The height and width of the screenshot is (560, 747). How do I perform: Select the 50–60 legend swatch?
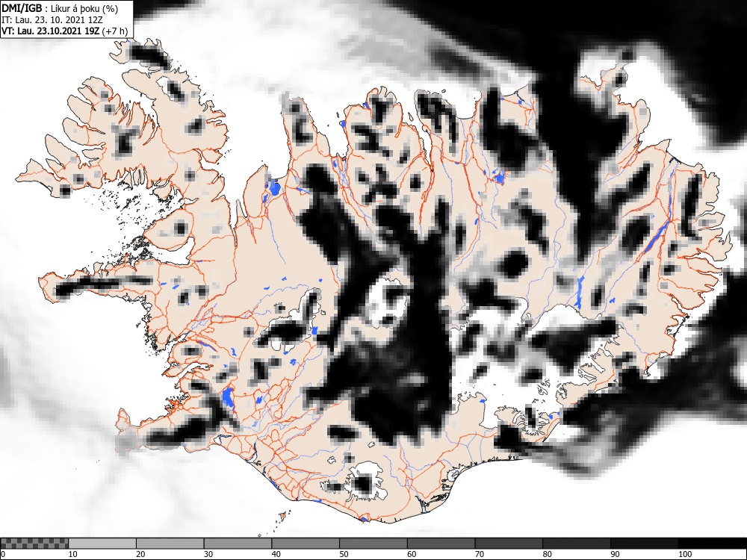(x=373, y=544)
